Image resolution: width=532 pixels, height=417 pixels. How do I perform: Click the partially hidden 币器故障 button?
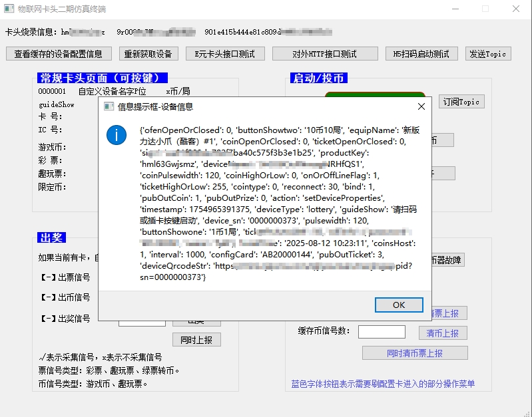tap(448, 260)
